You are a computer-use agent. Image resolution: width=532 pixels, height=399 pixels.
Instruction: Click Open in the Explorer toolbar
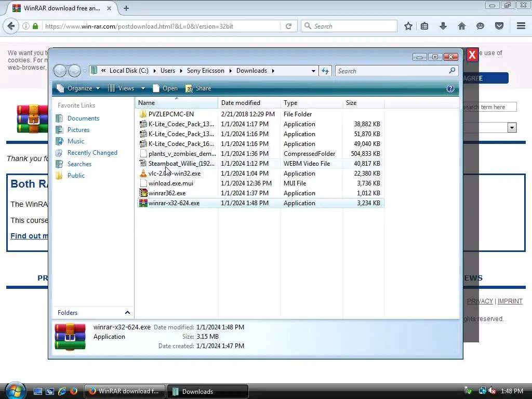click(x=165, y=88)
